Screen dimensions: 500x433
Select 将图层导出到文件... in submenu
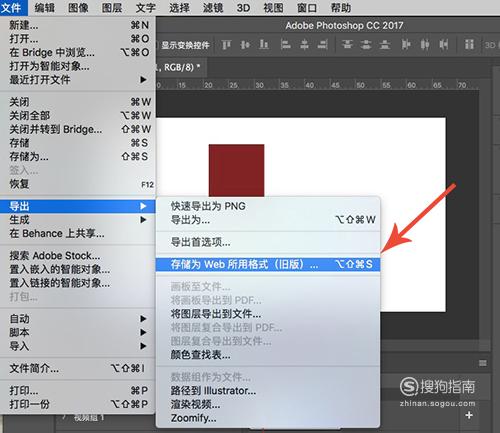pyautogui.click(x=268, y=314)
